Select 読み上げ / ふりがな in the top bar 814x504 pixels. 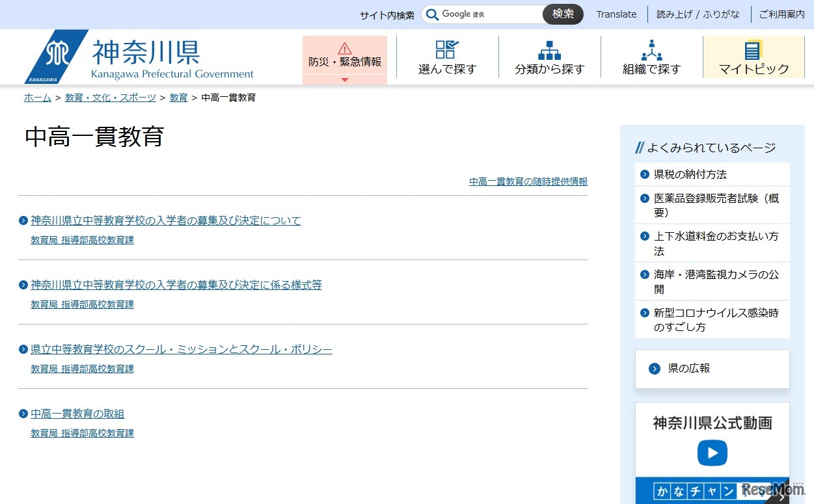coord(698,14)
